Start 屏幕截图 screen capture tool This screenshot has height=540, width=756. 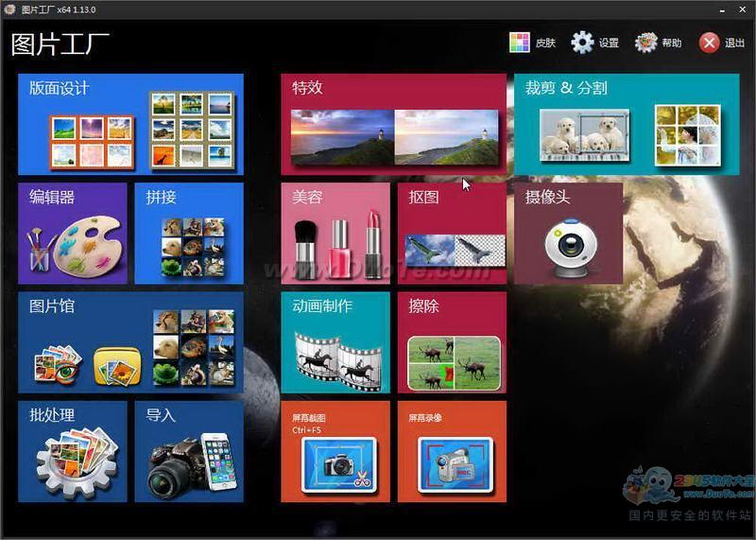(335, 452)
